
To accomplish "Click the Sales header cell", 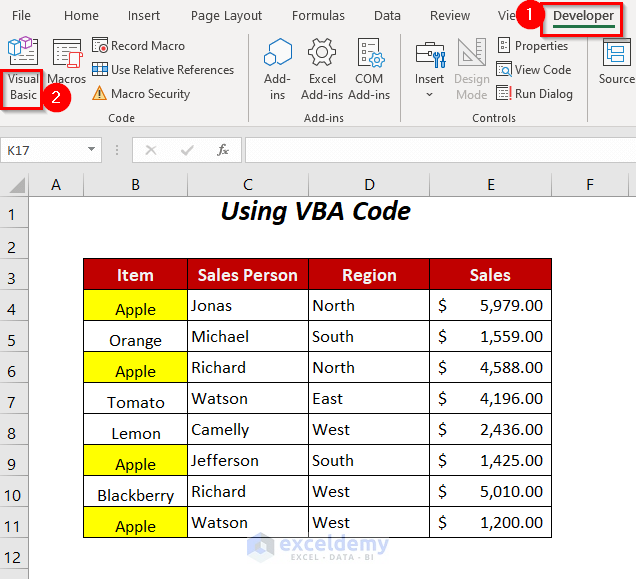I will pyautogui.click(x=490, y=274).
